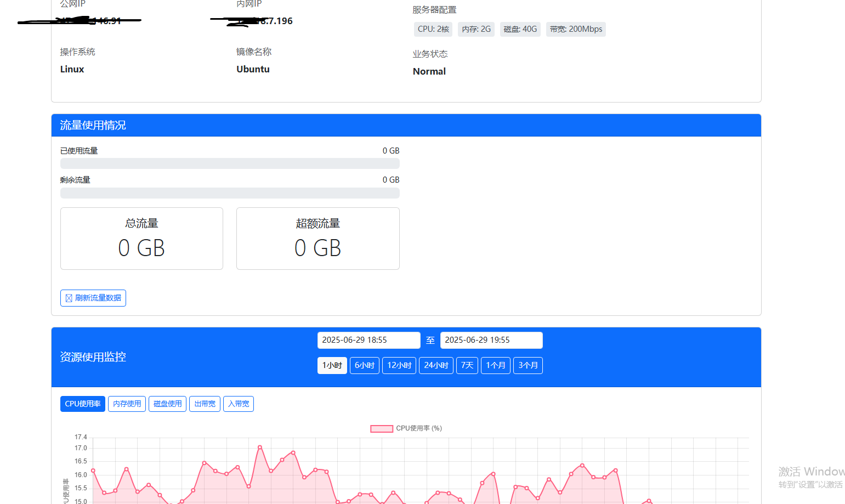
Task: Select the 1个月 time range
Action: coord(496,365)
